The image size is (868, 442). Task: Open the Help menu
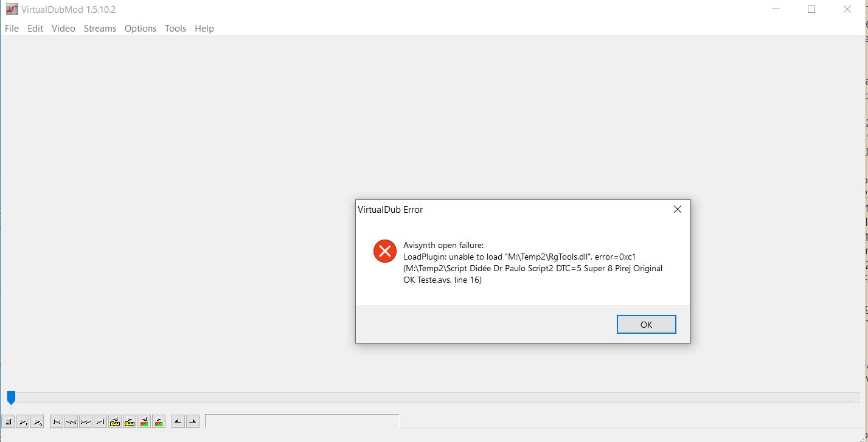[x=204, y=29]
